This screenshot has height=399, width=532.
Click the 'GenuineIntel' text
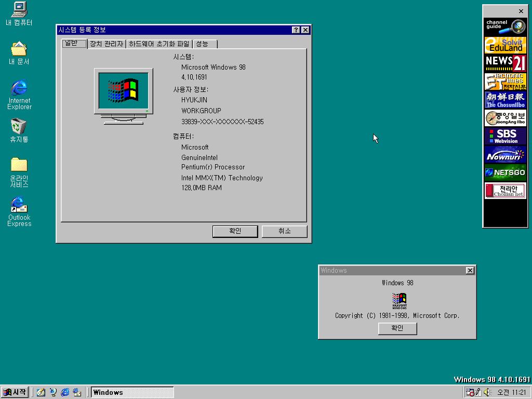coord(199,157)
